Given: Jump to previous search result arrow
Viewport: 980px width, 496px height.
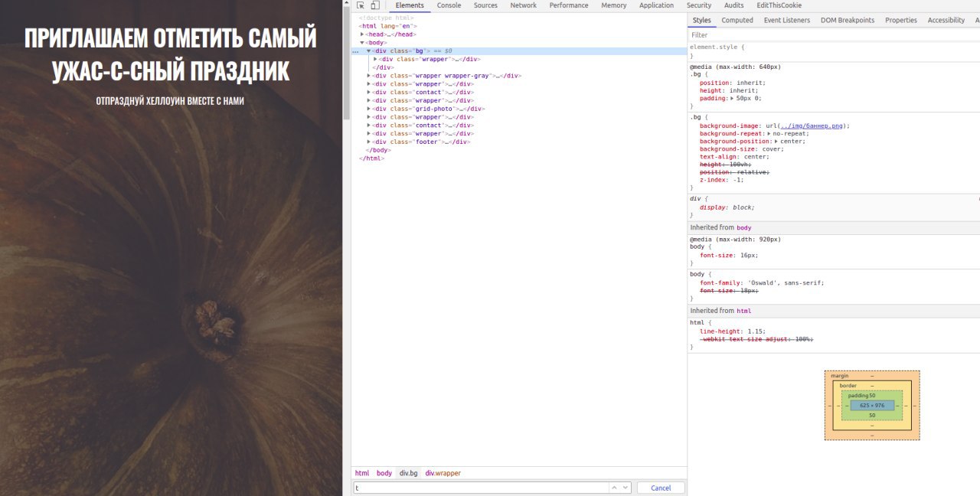Looking at the screenshot, I should click(x=614, y=488).
